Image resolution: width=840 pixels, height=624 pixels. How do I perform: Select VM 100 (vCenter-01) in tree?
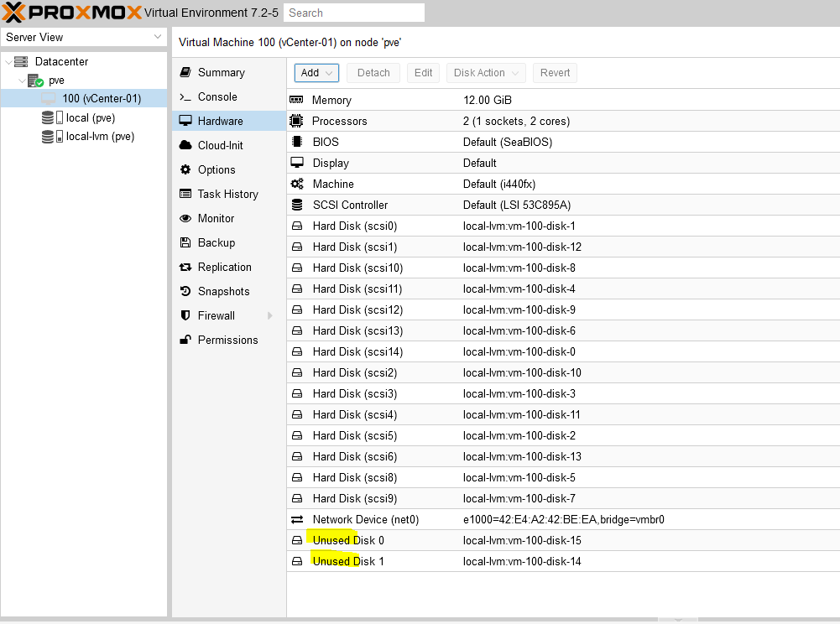pyautogui.click(x=102, y=99)
